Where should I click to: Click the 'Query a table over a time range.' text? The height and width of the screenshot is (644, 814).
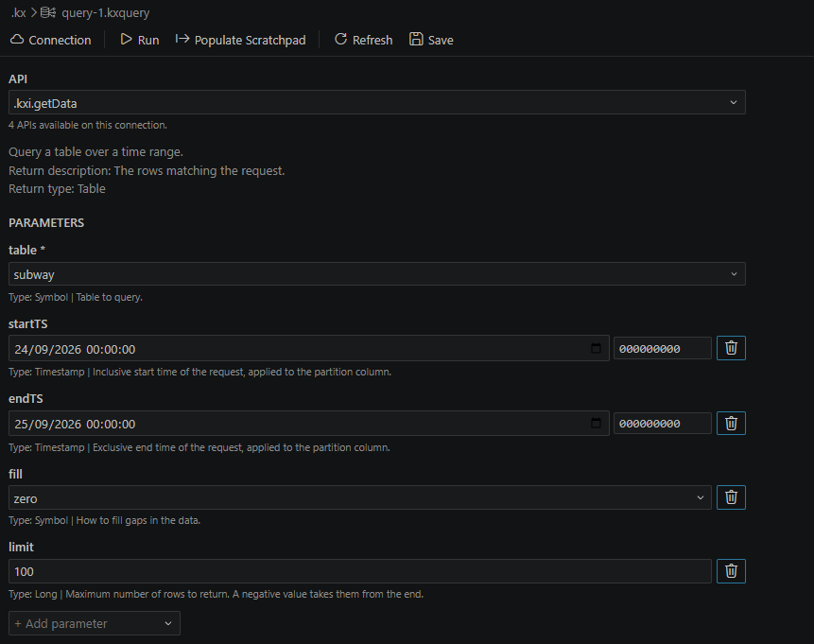96,151
